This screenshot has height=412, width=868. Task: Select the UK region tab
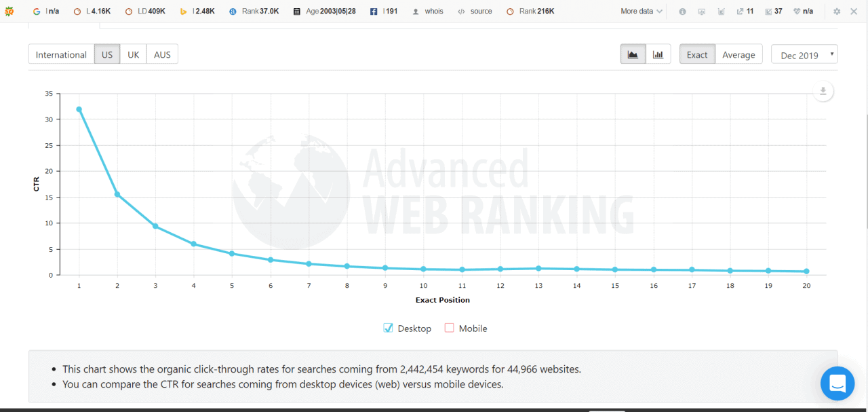pos(134,54)
